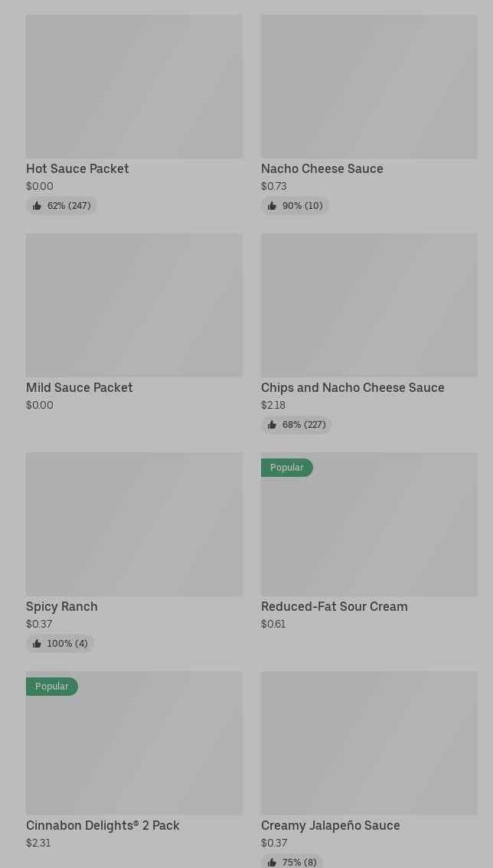This screenshot has height=868, width=493.
Task: Click thumbs-up icon under Creamy Jalapeño Sauce
Action: coord(272,863)
